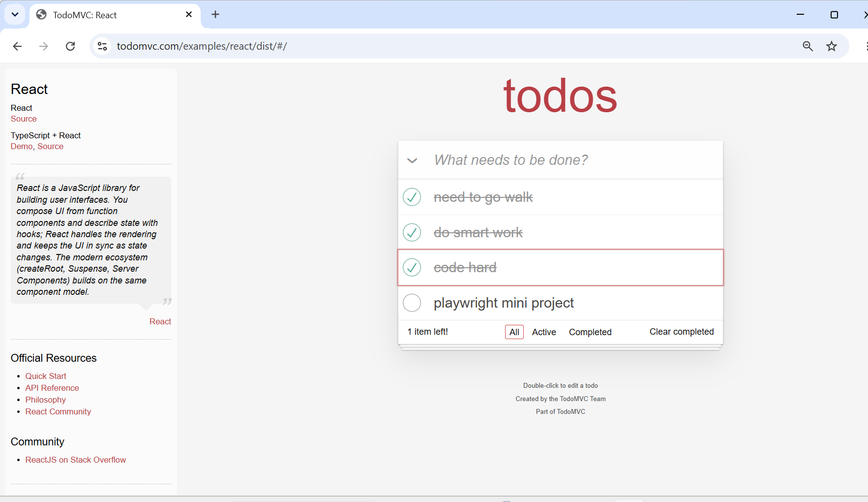Open ReactJS on Stack Overflow
Viewport: 868px width, 502px height.
(x=76, y=460)
